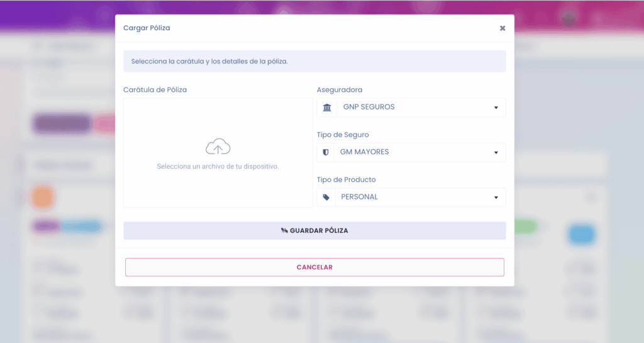Save the policy with Guardar Póliza

[x=314, y=230]
